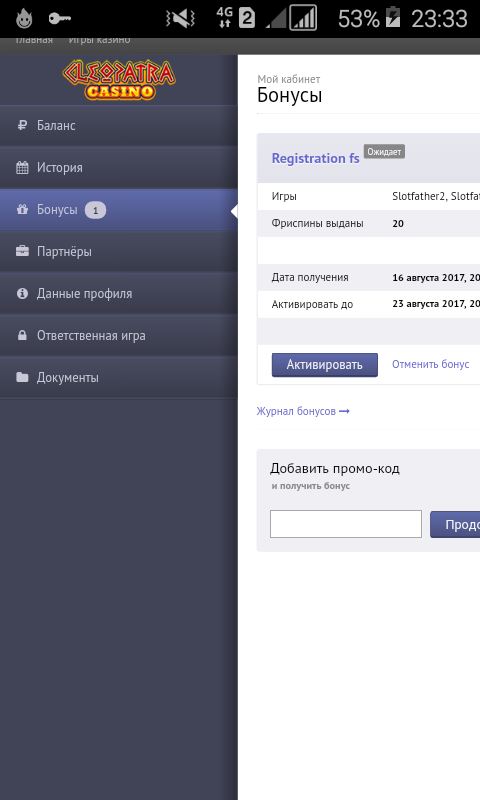480x800 pixels.
Task: Select the Slotfather2 games text
Action: (436, 196)
